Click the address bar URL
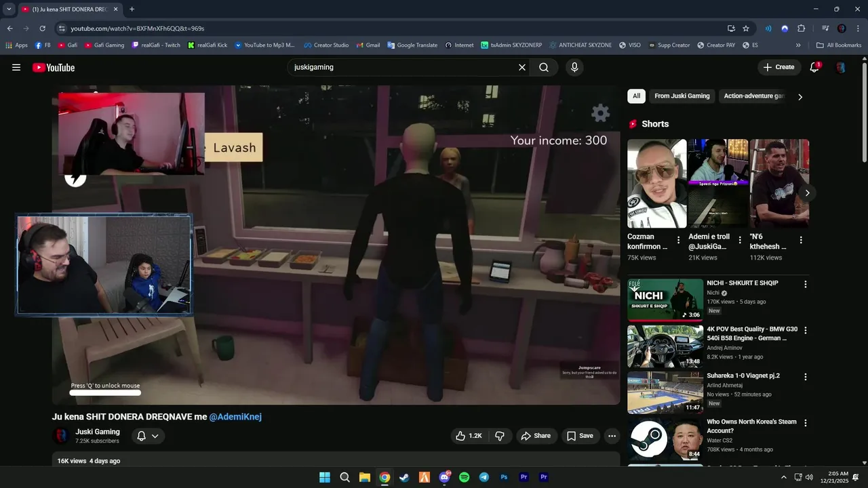This screenshot has width=868, height=488. (x=138, y=28)
